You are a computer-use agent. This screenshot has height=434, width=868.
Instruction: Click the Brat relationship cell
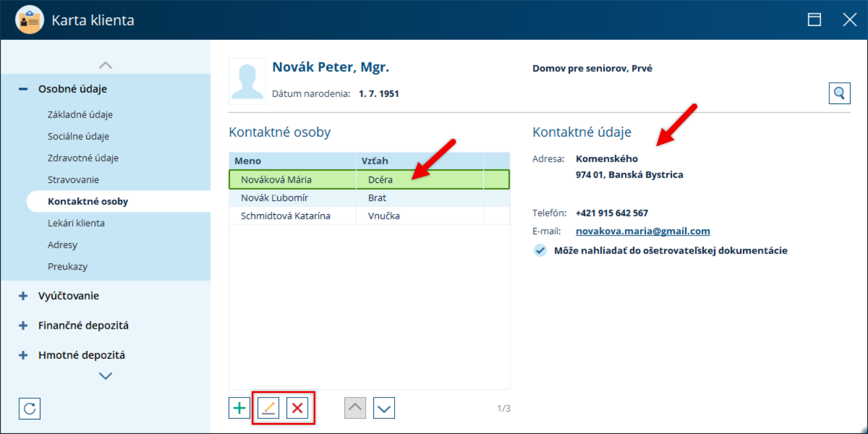point(420,198)
